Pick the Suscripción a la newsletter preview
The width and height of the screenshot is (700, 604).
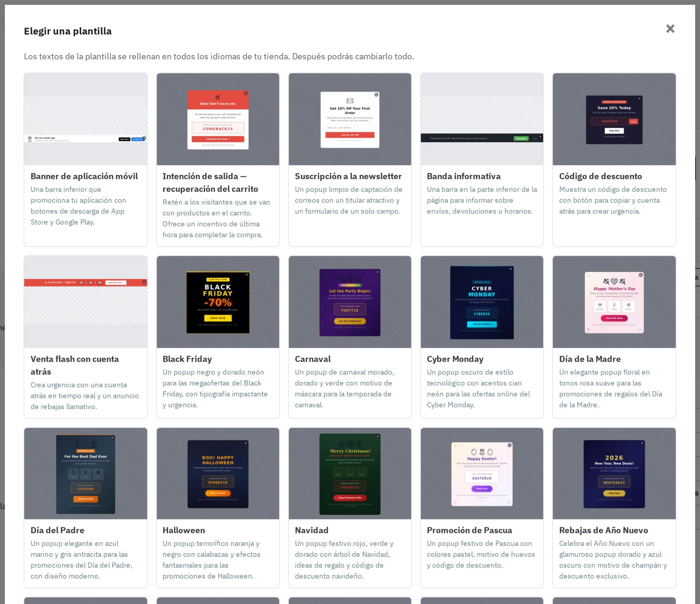[x=350, y=119]
